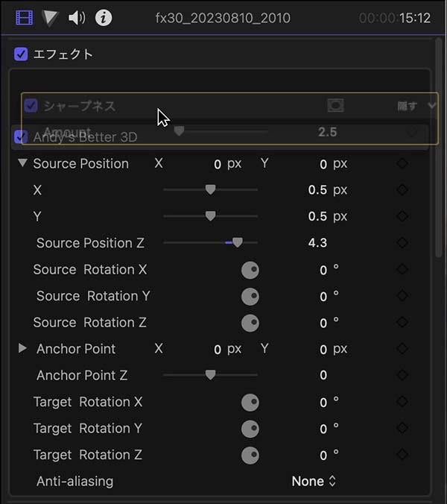447x504 pixels.
Task: Open the Anti-aliasing None popup menu
Action: [314, 481]
